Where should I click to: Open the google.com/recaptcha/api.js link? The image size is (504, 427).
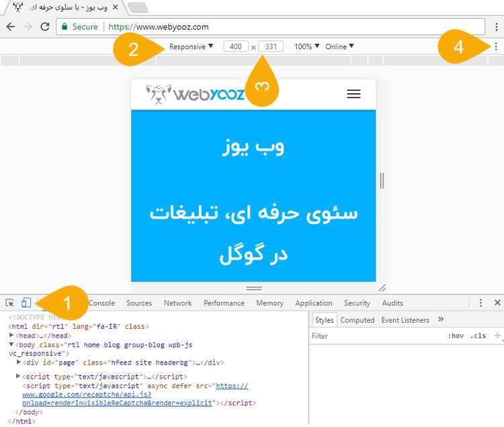135,394
